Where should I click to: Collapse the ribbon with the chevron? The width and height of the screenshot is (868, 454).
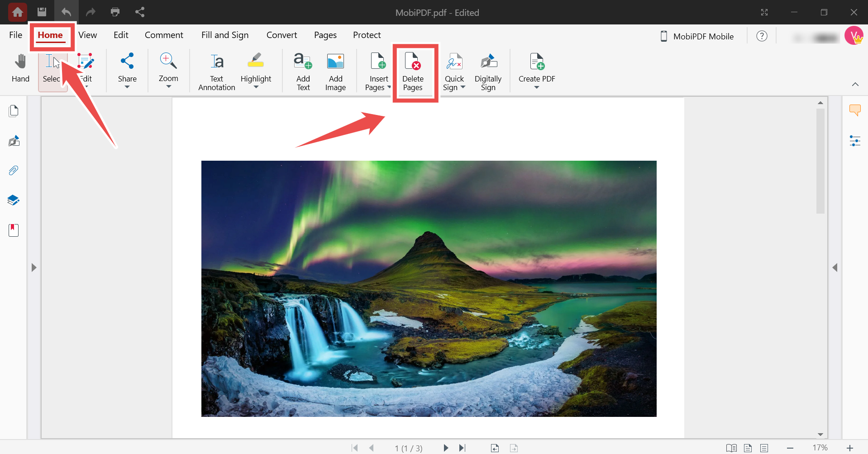855,84
